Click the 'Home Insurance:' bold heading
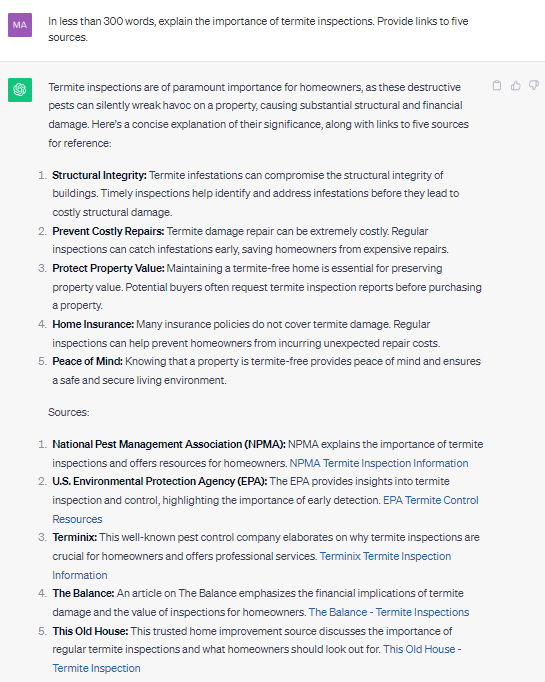545x682 pixels. pos(93,324)
